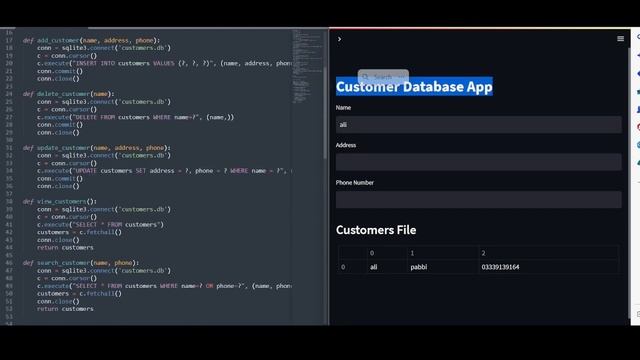Focus the Name input containing ali
Screen dimensions: 640x360
[478, 124]
